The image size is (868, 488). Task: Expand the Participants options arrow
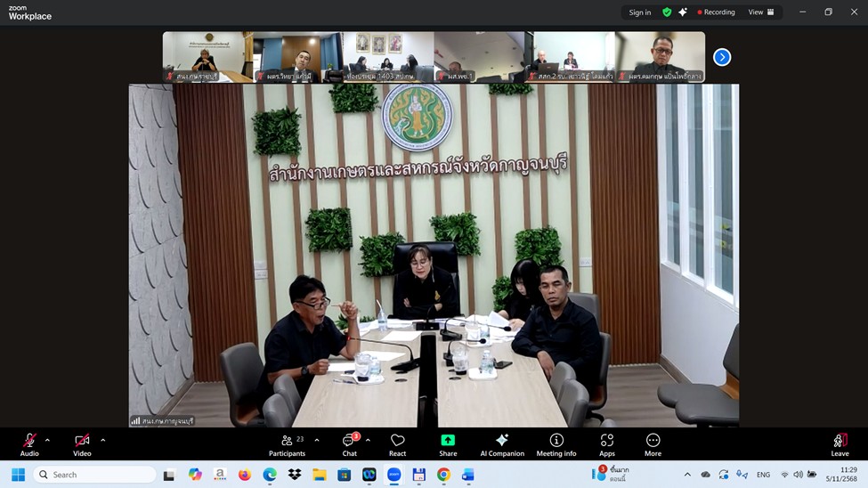(x=316, y=440)
